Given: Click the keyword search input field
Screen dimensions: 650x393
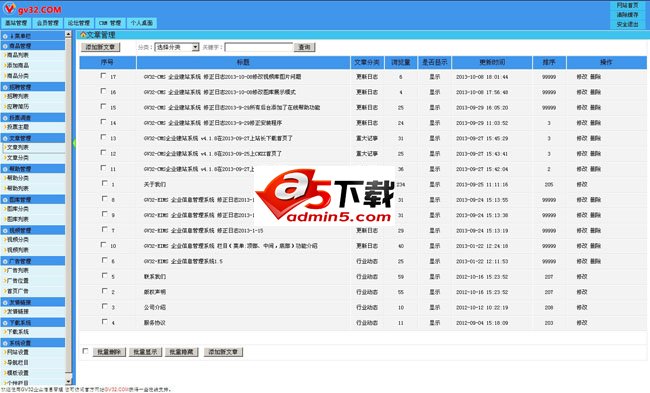Looking at the screenshot, I should tap(259, 47).
